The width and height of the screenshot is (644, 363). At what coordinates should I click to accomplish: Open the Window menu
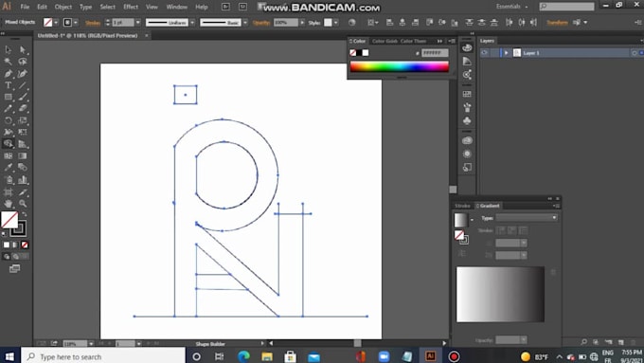point(176,7)
